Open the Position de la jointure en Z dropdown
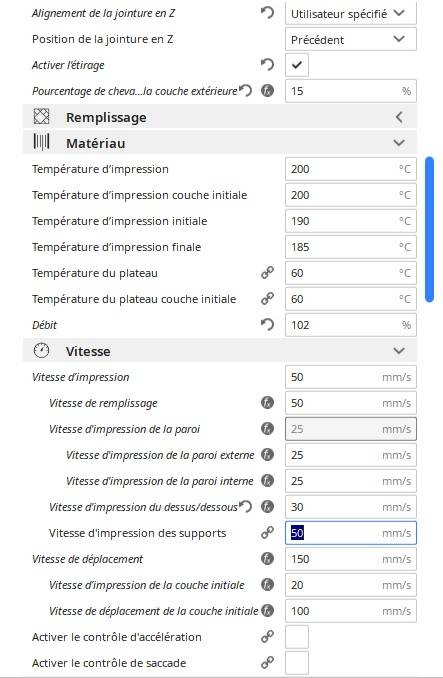The image size is (443, 678). click(351, 39)
